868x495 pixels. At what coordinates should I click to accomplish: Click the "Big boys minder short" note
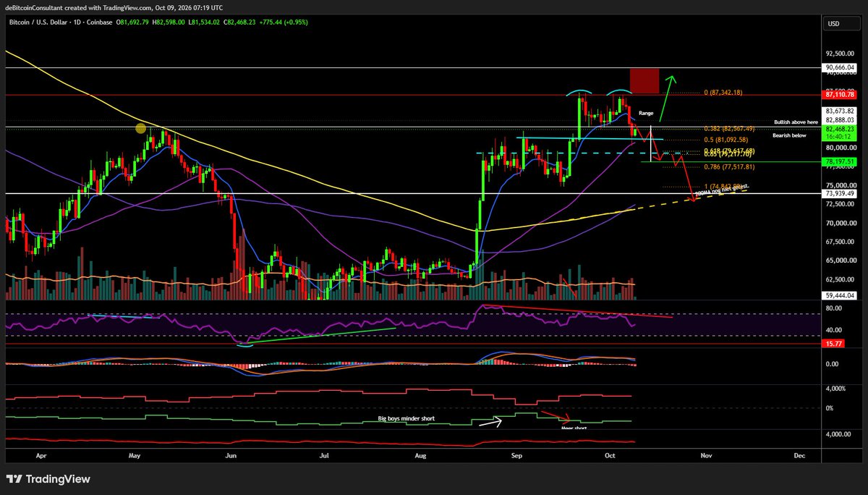pyautogui.click(x=407, y=418)
